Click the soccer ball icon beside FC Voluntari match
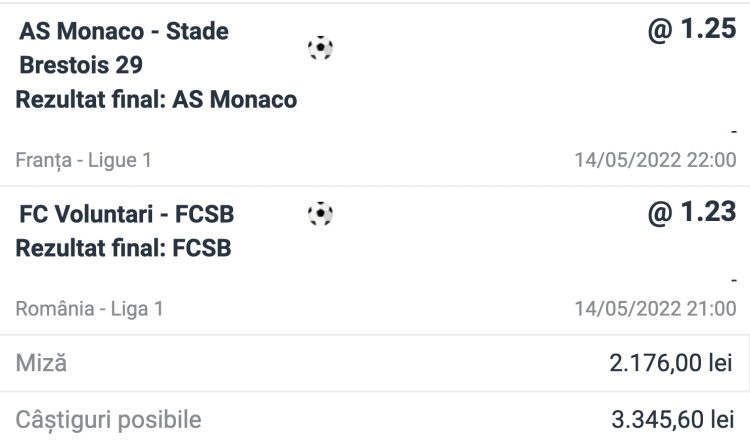The height and width of the screenshot is (442, 750). point(320,213)
